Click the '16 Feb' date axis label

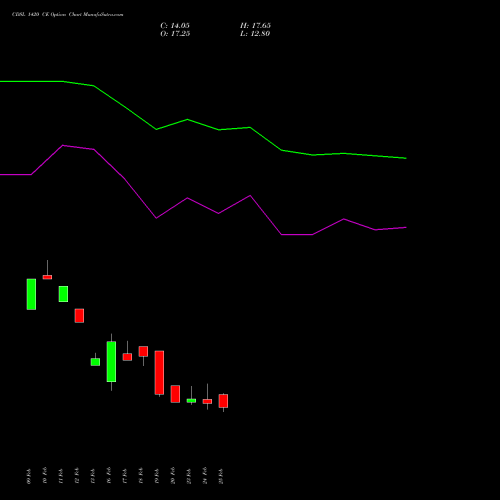point(109,475)
